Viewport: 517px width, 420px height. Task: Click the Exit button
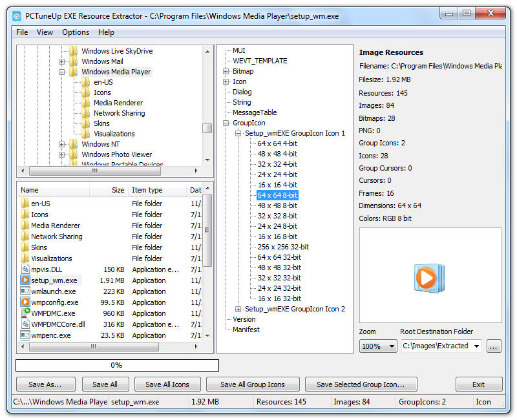(478, 384)
